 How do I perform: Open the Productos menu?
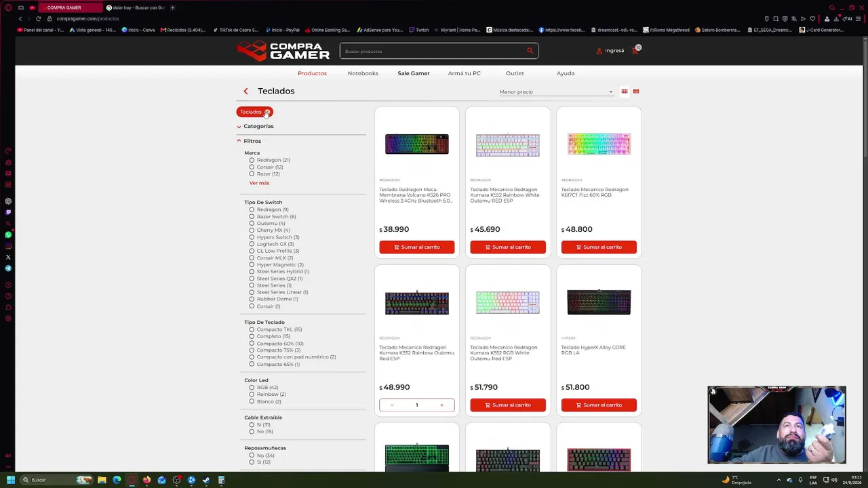point(312,73)
